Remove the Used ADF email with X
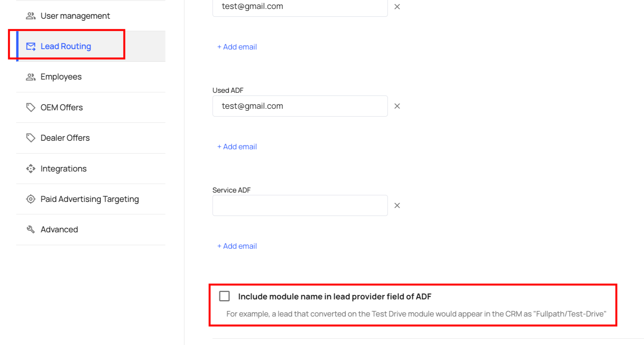The height and width of the screenshot is (345, 644). click(x=397, y=106)
